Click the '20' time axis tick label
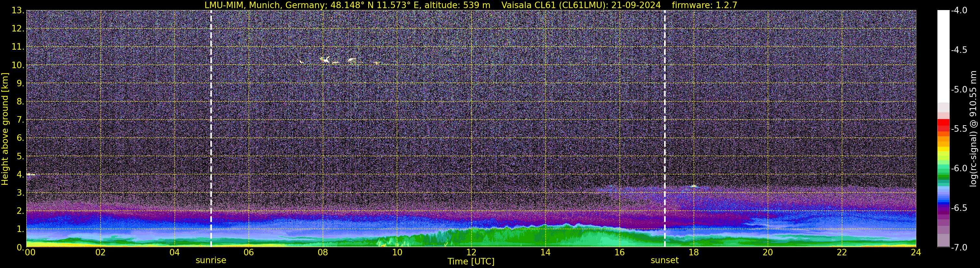 click(768, 252)
